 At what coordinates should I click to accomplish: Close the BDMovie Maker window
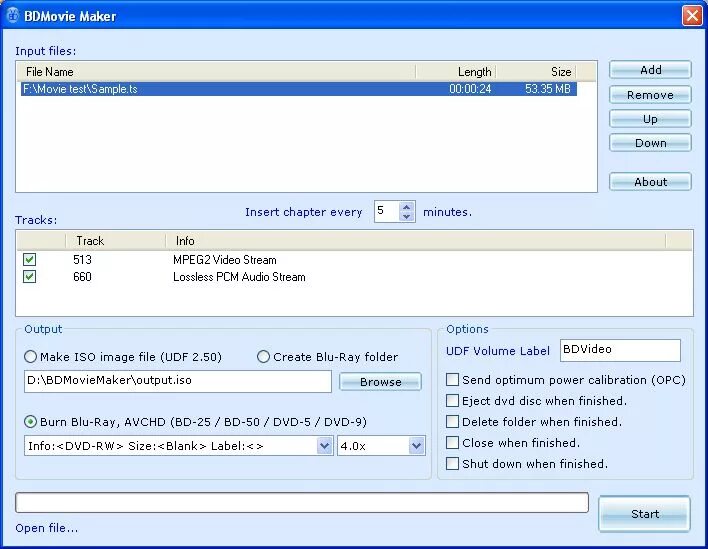coord(692,16)
